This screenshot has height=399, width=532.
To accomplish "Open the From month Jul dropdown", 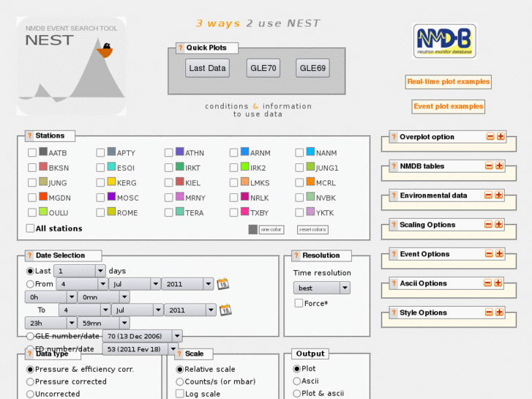I will pos(135,284).
